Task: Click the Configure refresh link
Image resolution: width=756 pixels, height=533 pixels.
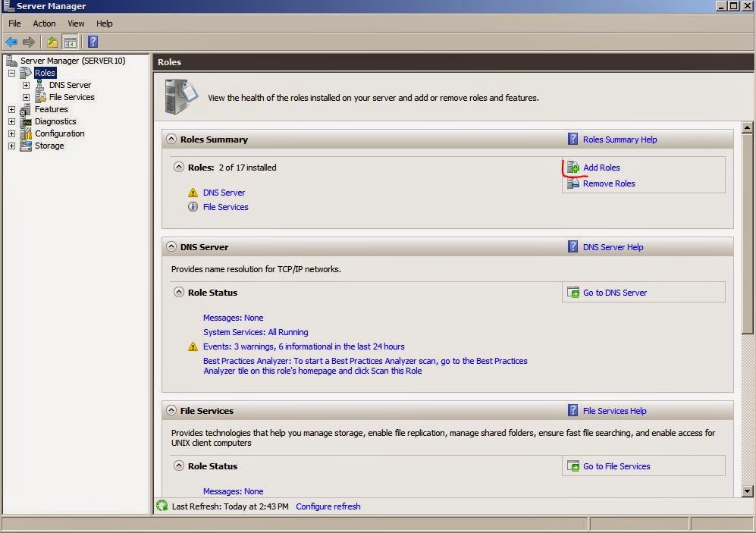Action: coord(328,506)
